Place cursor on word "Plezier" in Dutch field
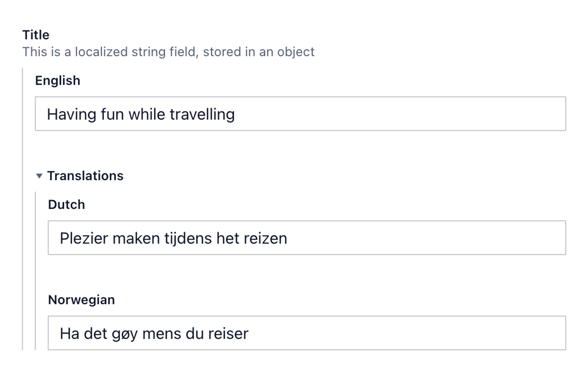Viewport: 588px width, 372px height. (x=84, y=238)
